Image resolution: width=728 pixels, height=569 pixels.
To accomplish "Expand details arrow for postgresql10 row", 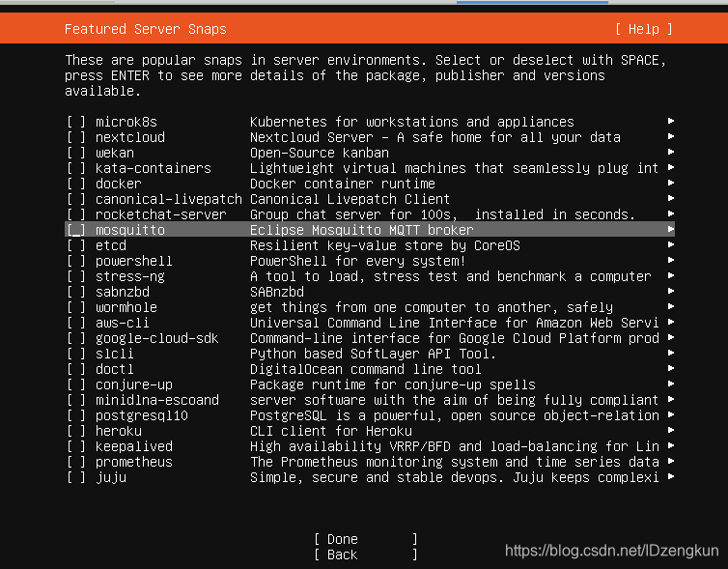I will (x=671, y=414).
